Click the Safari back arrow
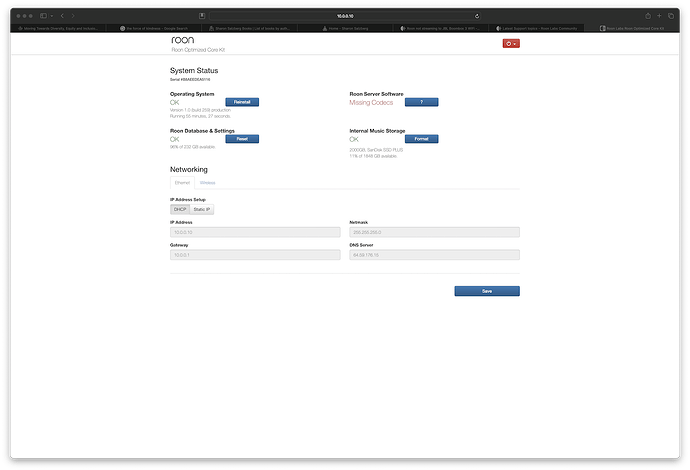The image size is (690, 470). [64, 16]
